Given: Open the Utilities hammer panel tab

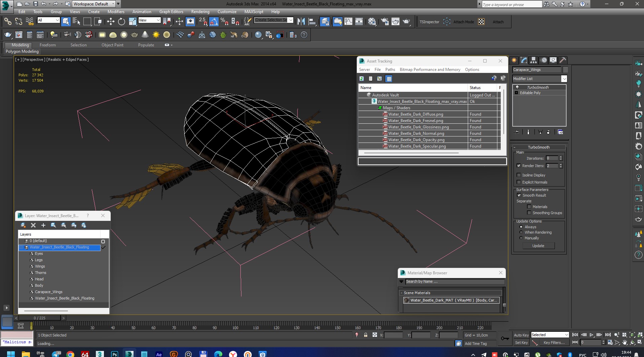Looking at the screenshot, I should [x=563, y=60].
